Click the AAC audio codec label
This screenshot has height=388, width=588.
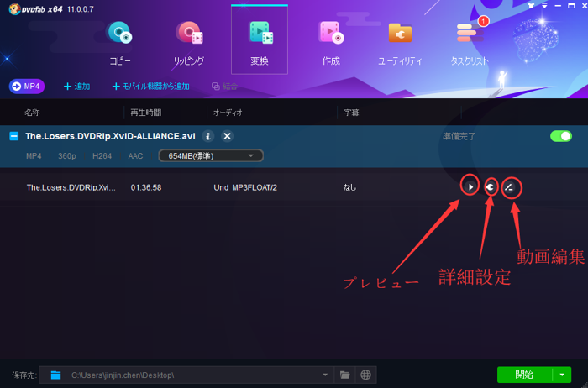click(x=135, y=156)
